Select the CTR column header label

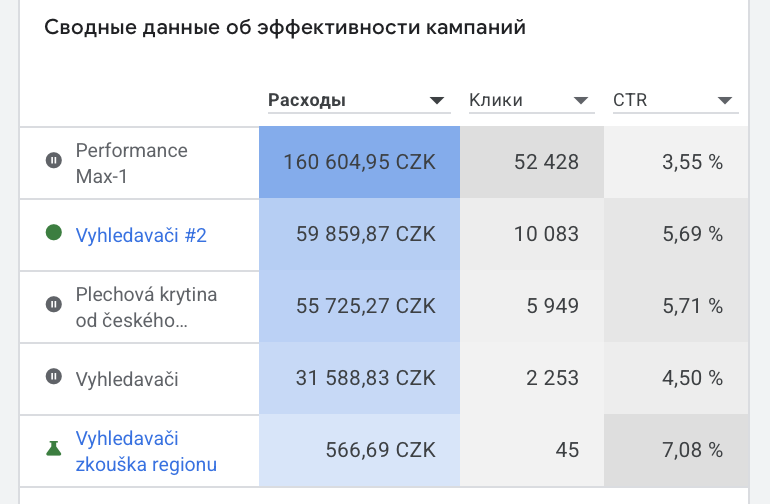[630, 100]
